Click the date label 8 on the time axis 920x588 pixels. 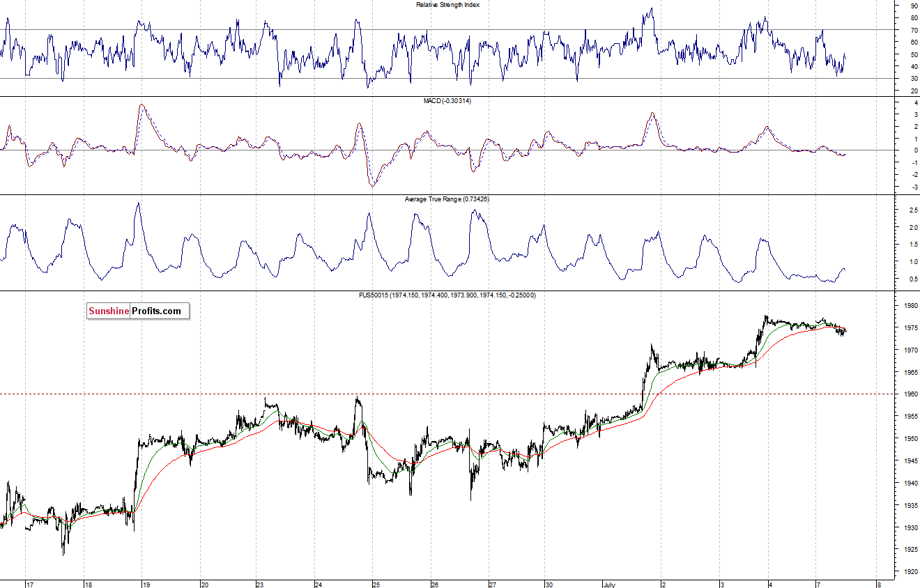click(x=879, y=585)
